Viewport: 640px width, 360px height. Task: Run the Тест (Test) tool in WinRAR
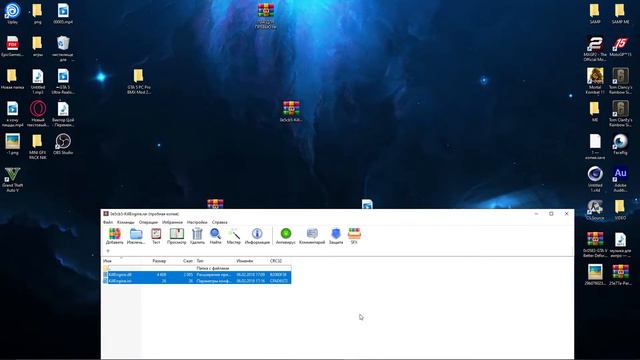click(x=156, y=236)
